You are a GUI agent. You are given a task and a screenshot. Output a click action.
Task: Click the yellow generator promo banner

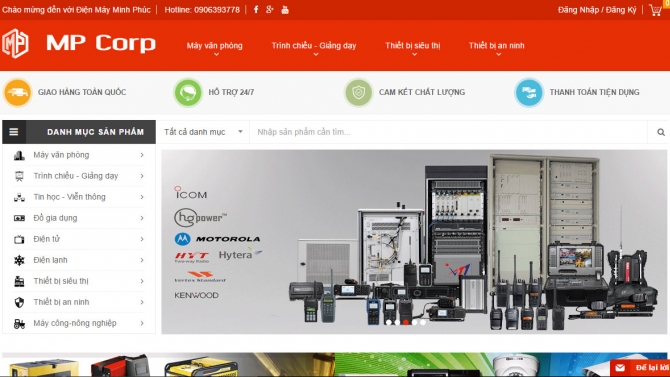[x=168, y=365]
